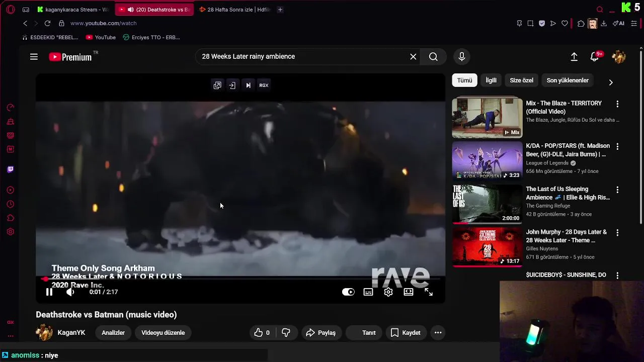
Task: Open YouTube upload create button
Action: [x=574, y=57]
